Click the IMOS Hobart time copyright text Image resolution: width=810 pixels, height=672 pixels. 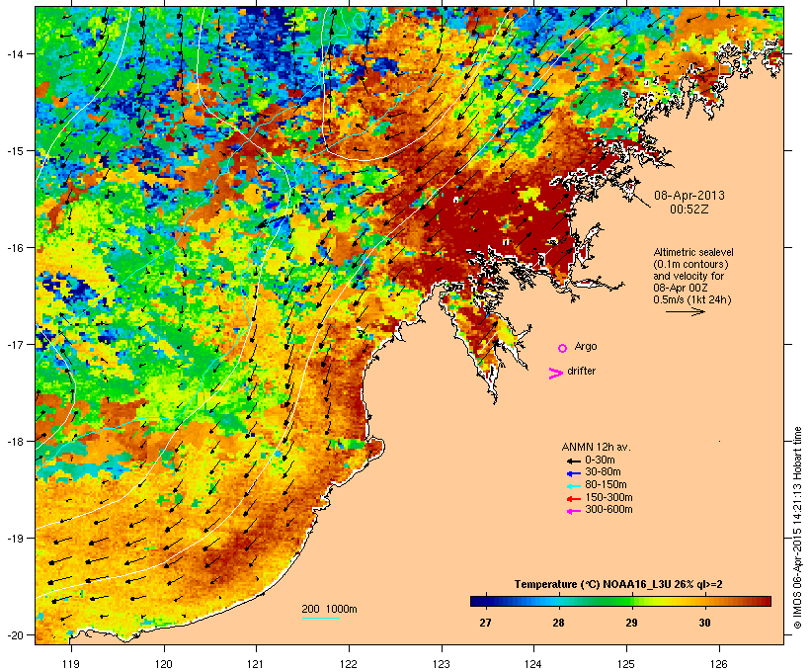tap(797, 528)
